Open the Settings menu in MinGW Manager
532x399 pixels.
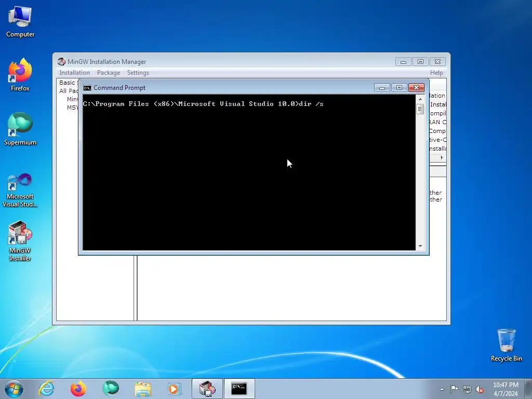pyautogui.click(x=138, y=73)
